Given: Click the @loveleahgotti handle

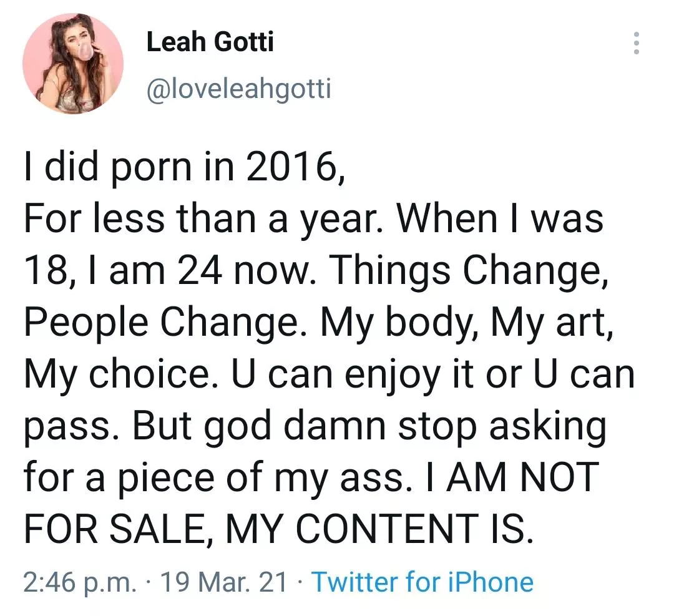Looking at the screenshot, I should 238,89.
